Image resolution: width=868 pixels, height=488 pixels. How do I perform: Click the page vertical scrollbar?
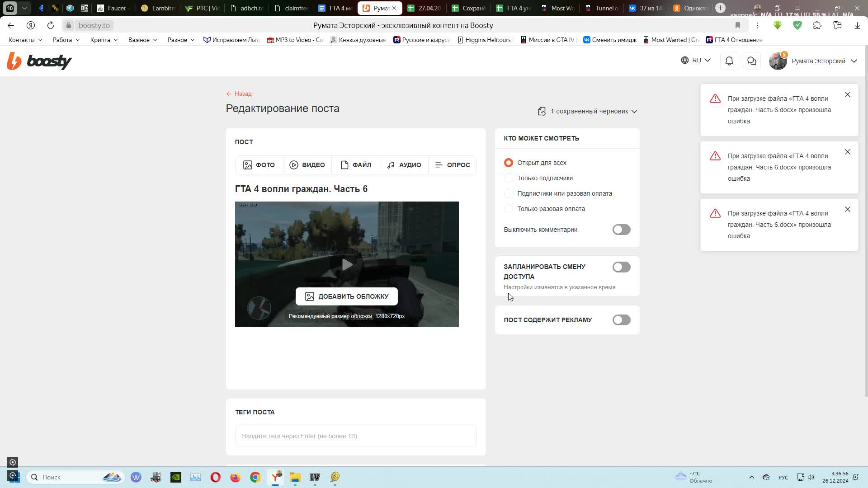click(x=866, y=221)
